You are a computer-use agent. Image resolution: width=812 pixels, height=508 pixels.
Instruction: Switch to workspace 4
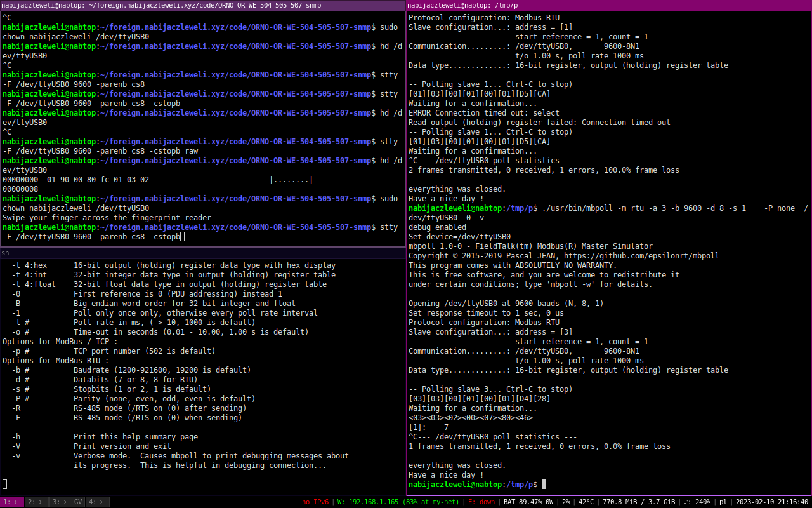97,502
